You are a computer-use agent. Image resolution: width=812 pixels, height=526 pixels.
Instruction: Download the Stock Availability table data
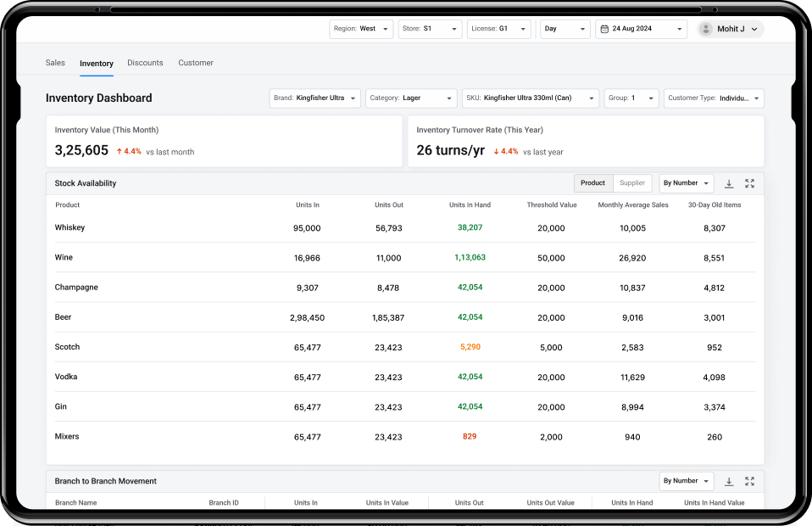[x=729, y=183]
